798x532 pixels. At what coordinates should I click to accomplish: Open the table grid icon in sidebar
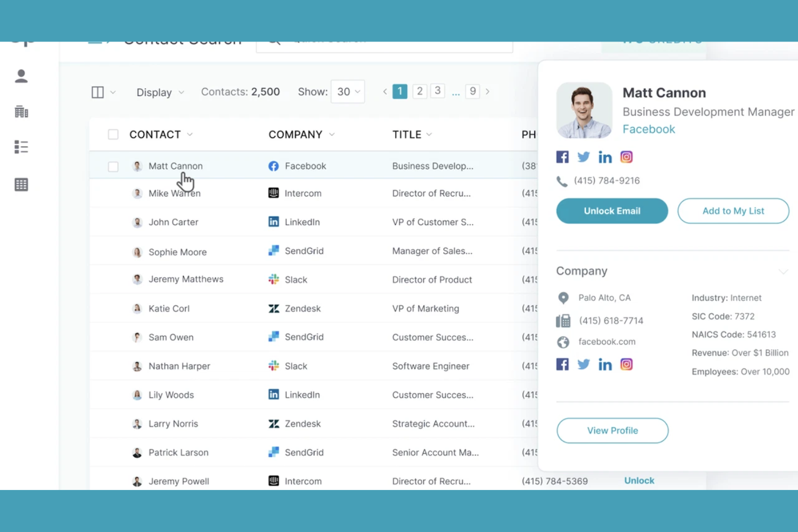tap(21, 184)
